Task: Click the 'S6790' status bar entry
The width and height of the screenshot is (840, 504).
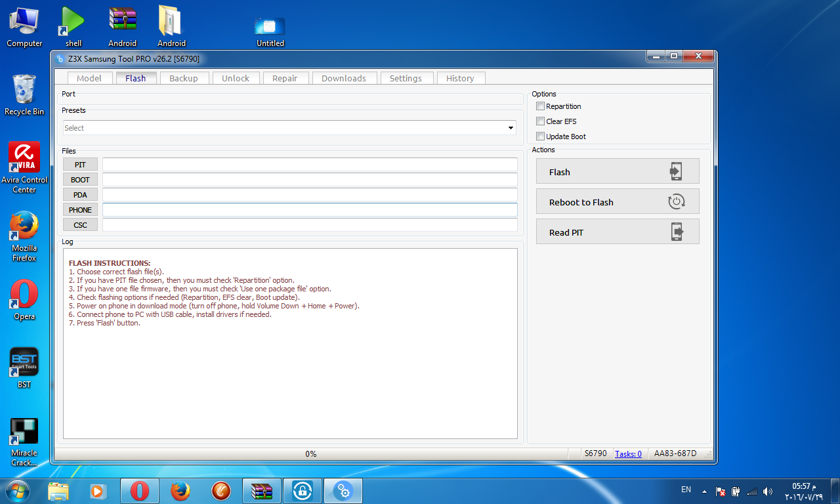Action: [596, 453]
